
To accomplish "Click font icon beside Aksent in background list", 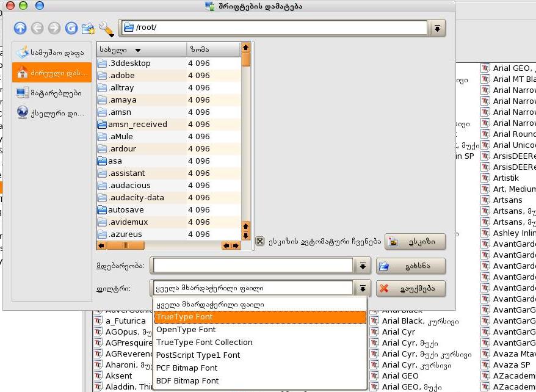I will point(98,376).
